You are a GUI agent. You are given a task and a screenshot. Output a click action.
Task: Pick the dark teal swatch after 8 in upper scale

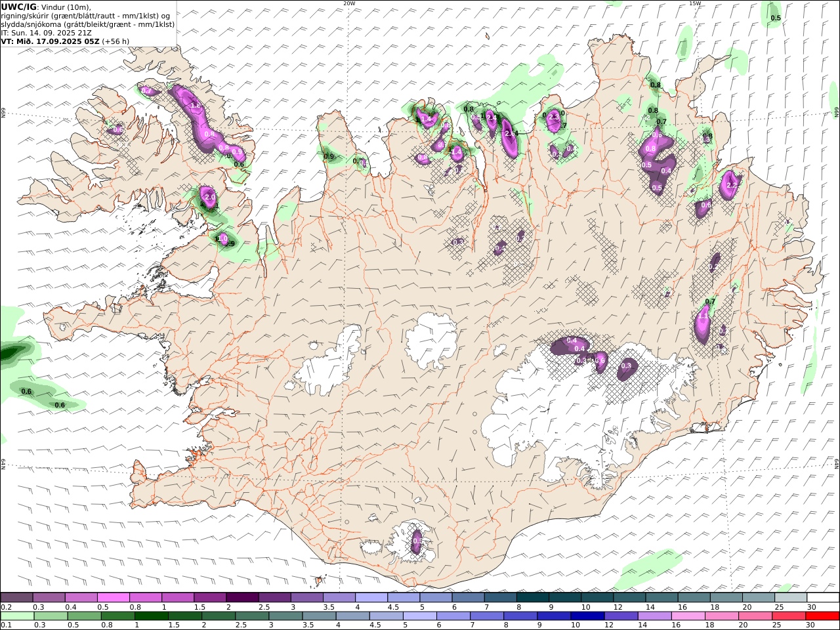pyautogui.click(x=533, y=597)
